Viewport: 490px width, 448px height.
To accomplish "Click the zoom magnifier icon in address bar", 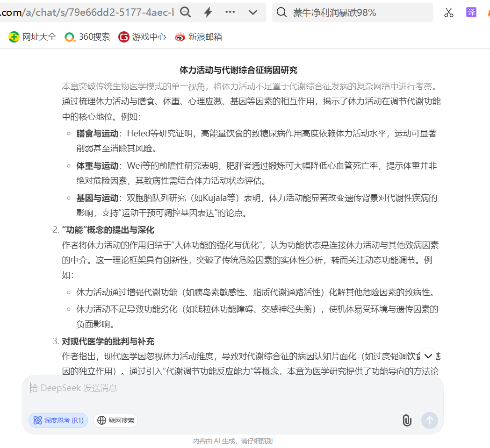I will click(x=185, y=12).
